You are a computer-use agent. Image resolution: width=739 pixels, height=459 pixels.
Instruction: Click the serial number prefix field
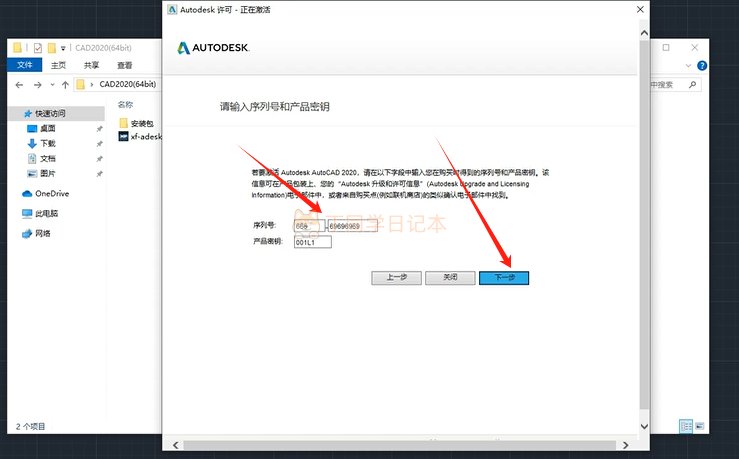(309, 226)
